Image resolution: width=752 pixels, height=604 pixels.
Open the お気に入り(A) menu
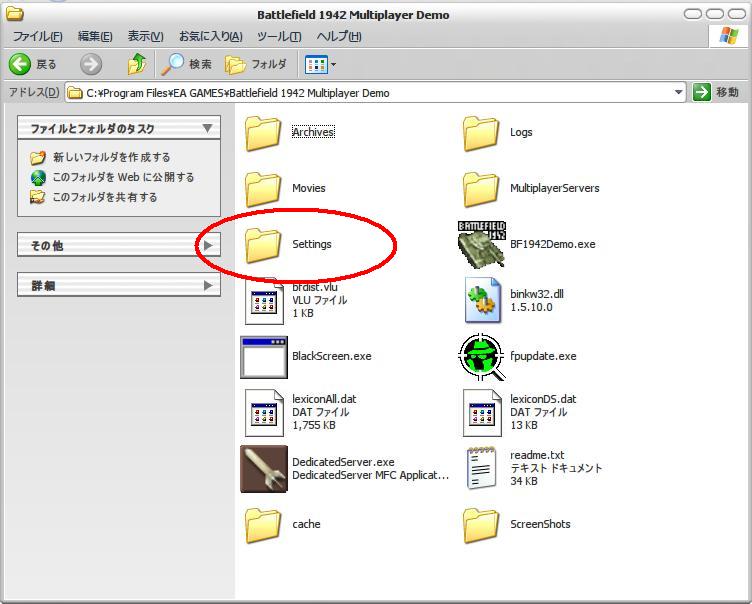pos(211,36)
